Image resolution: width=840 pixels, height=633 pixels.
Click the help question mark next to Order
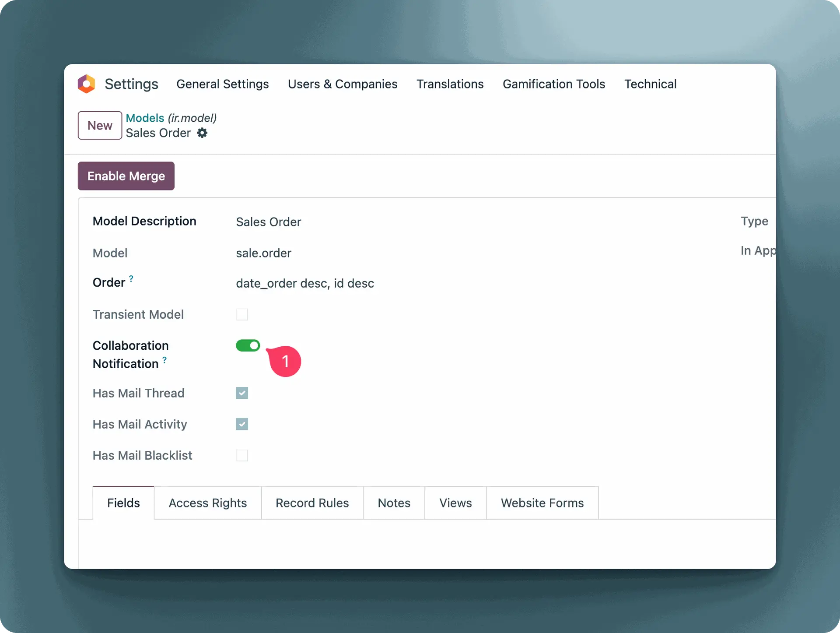131,278
